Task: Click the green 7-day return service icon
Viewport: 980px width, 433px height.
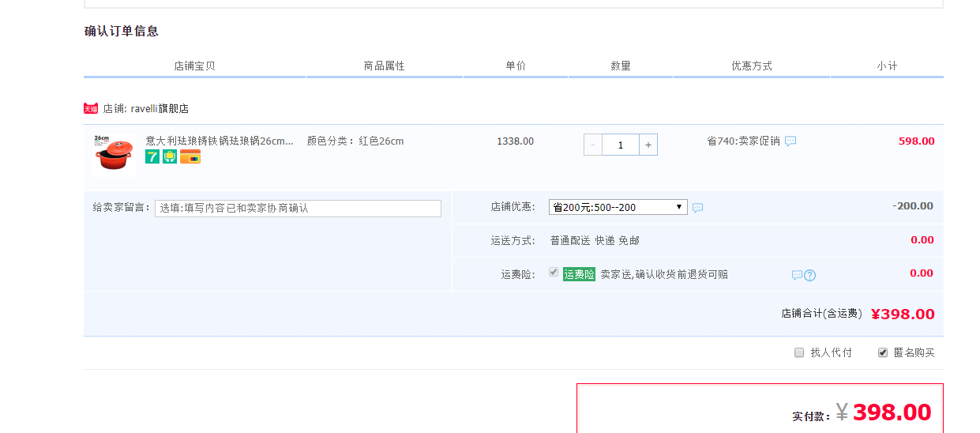Action: (x=152, y=156)
